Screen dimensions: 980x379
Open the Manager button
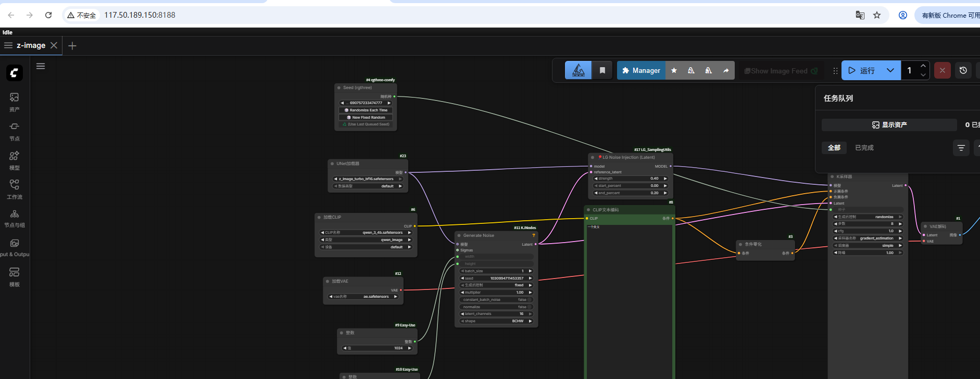click(x=641, y=70)
